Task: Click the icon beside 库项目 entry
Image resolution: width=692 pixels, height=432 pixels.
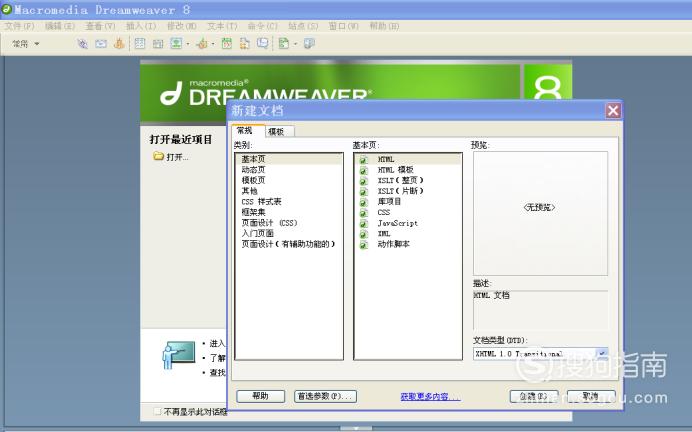Action: tap(363, 202)
